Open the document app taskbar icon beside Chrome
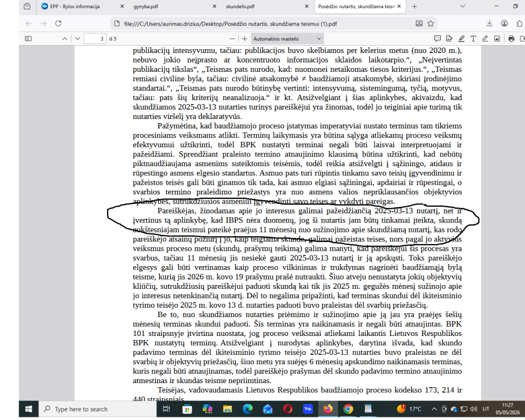Screen dimensions: 525x420 tap(368, 409)
